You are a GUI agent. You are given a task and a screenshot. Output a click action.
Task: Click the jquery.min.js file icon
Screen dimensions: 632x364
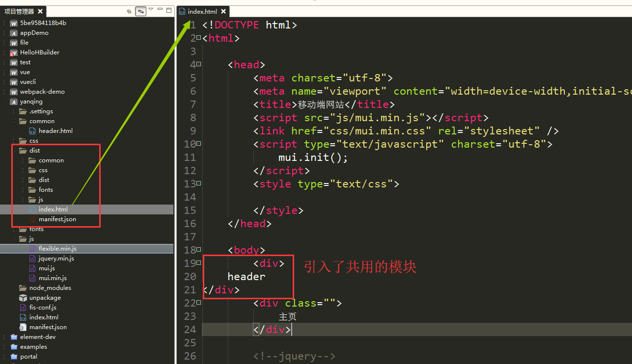(32, 259)
